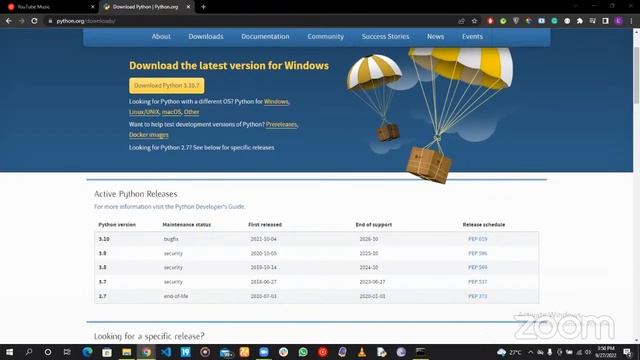Image resolution: width=640 pixels, height=360 pixels.
Task: Open taskbar Search magnifier
Action: coord(29,352)
